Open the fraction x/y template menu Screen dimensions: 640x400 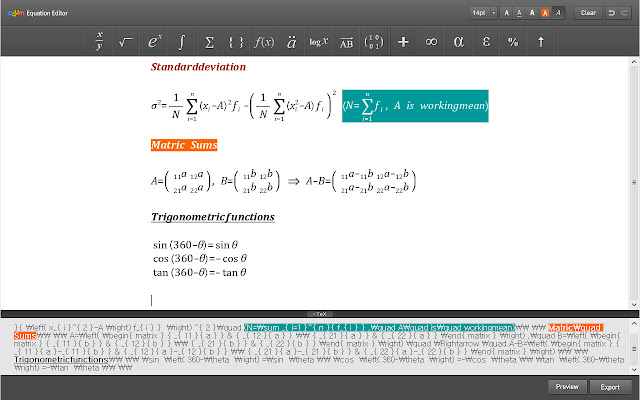click(99, 41)
